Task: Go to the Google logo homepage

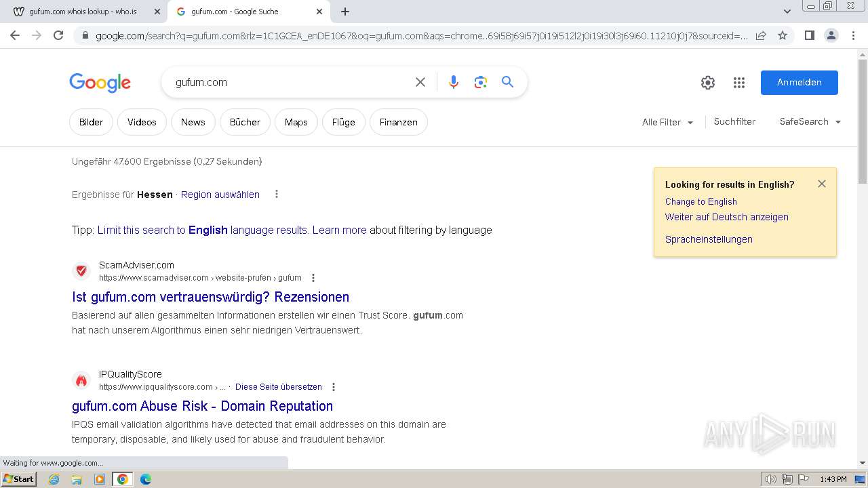Action: (100, 83)
